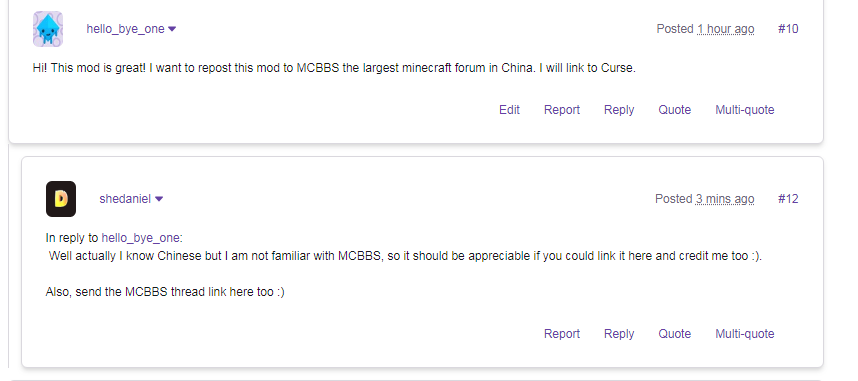Viewport: 858px width, 381px height.
Task: Reply to shedaniel's post #12
Action: [x=619, y=333]
